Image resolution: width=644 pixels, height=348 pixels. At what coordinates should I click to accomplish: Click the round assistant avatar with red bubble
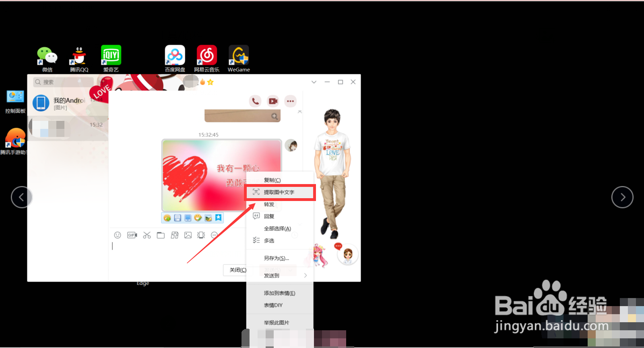click(348, 255)
